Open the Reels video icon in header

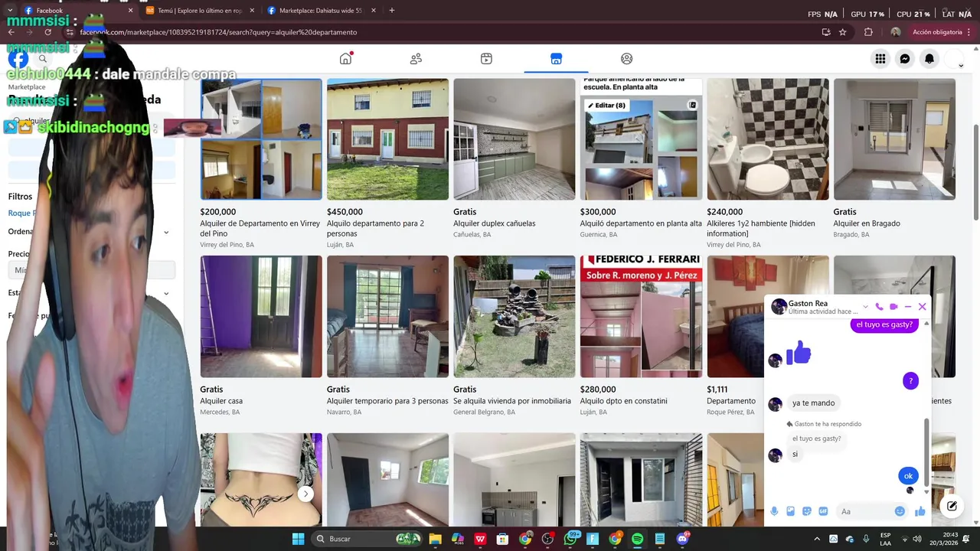486,59
